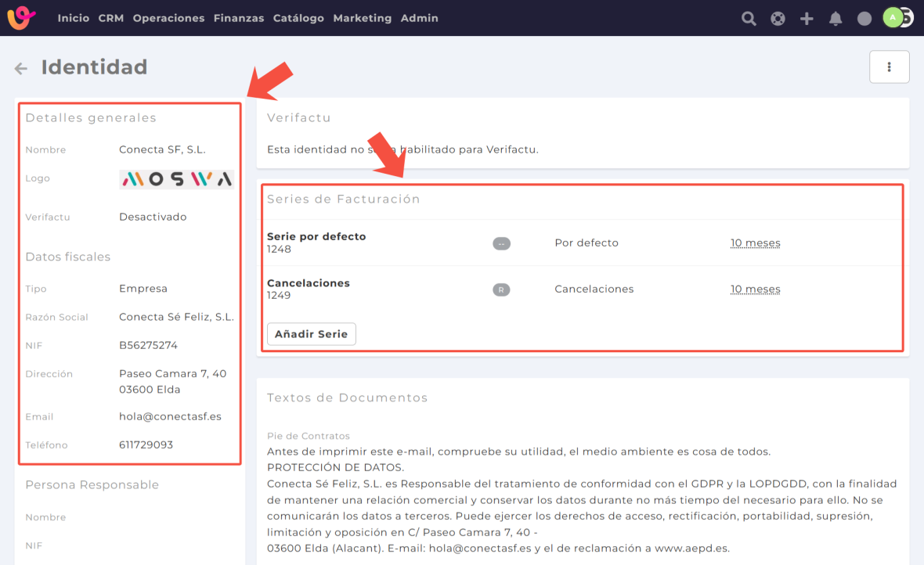
Task: Open the CRM menu
Action: click(110, 18)
